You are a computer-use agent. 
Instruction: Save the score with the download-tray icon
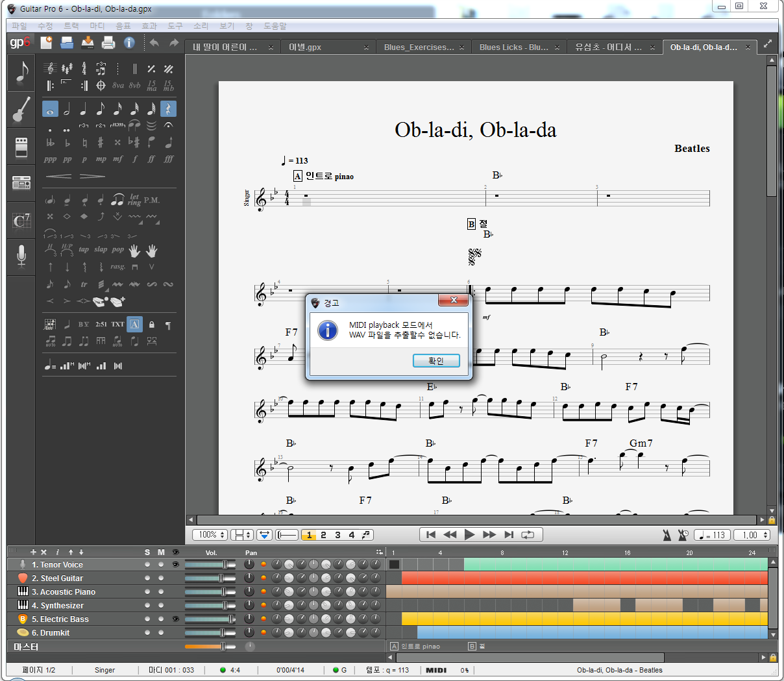pos(88,43)
